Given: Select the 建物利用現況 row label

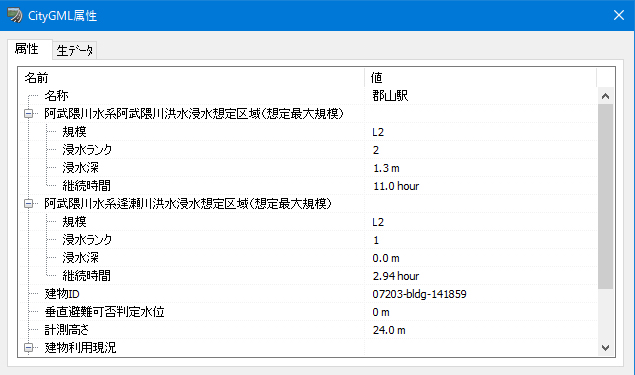Looking at the screenshot, I should point(80,347).
